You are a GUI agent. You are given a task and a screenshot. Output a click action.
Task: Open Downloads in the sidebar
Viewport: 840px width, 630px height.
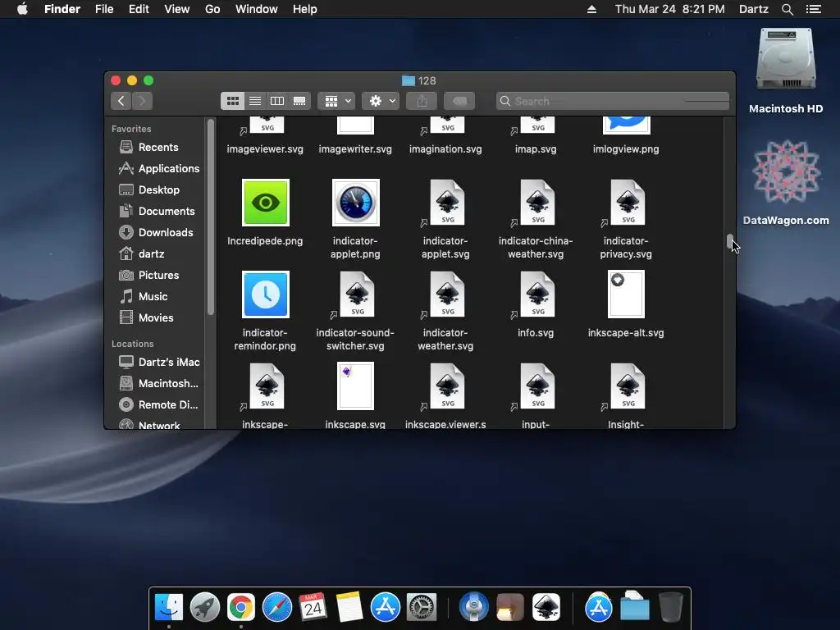[155, 232]
